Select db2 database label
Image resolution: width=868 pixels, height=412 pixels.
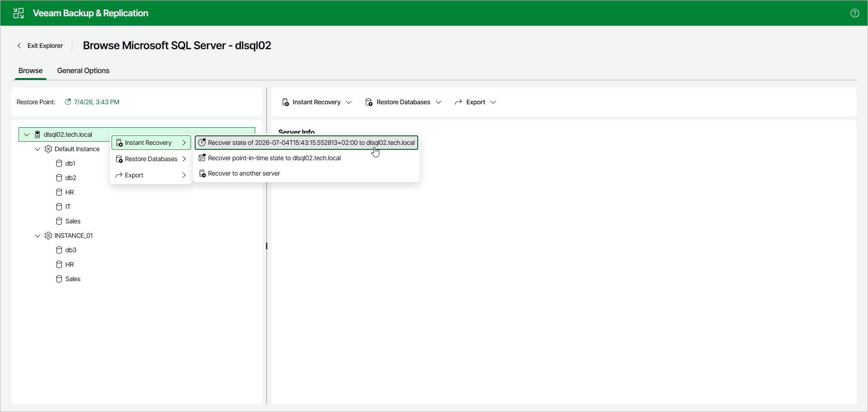tap(71, 178)
